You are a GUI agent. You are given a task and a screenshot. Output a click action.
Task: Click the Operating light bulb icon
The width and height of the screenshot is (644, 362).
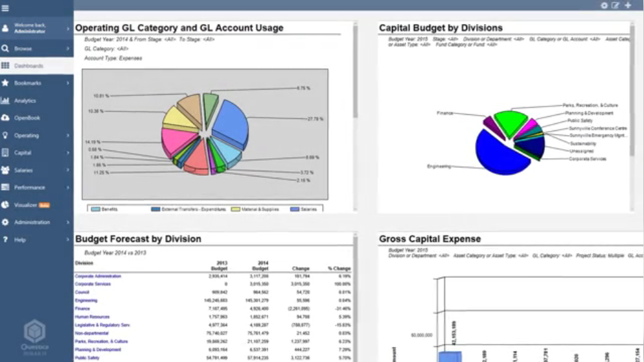pos(5,136)
